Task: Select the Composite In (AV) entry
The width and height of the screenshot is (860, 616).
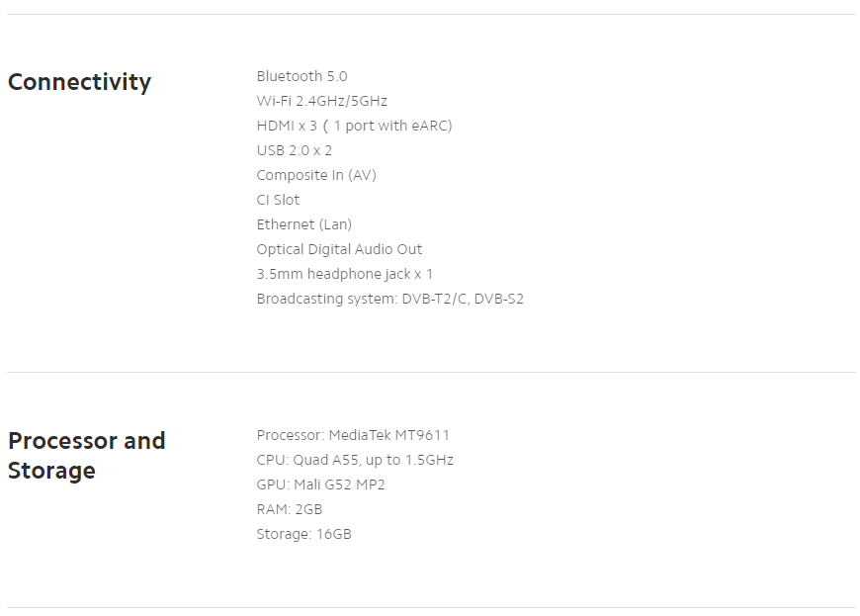Action: click(x=316, y=175)
